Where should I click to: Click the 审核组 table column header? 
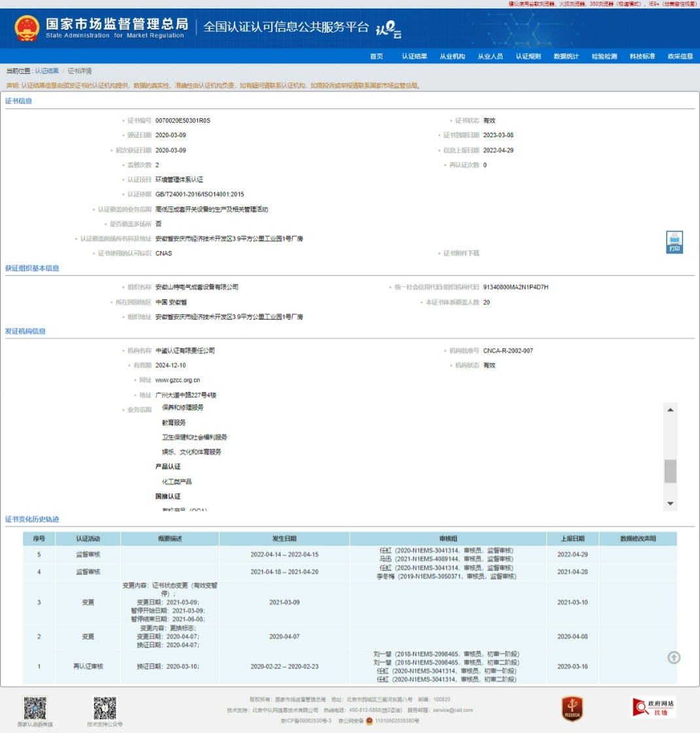(x=448, y=538)
